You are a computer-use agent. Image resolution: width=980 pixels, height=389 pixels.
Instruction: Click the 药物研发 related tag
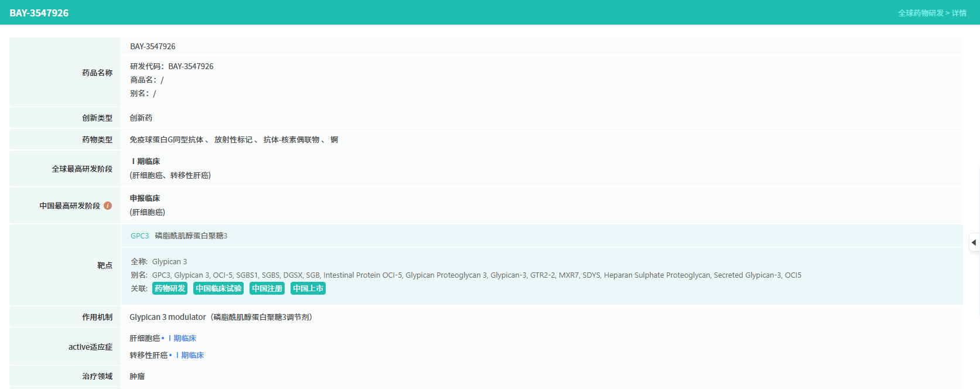pyautogui.click(x=170, y=288)
